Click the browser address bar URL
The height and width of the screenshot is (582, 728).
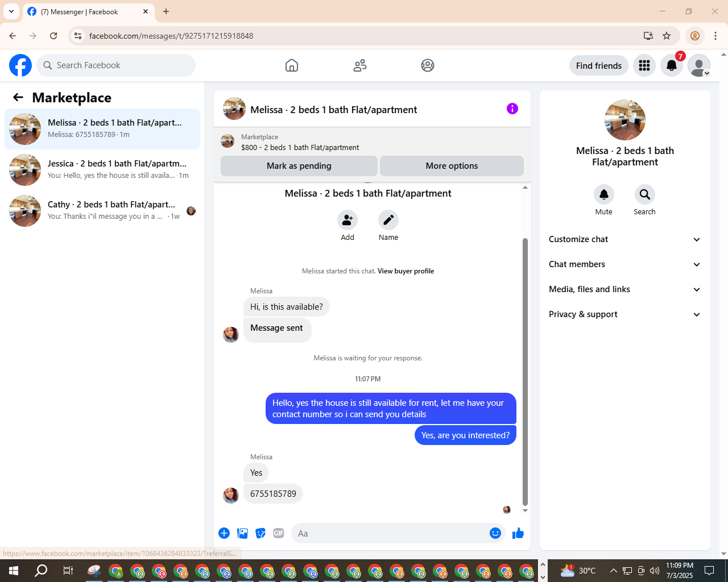tap(171, 36)
